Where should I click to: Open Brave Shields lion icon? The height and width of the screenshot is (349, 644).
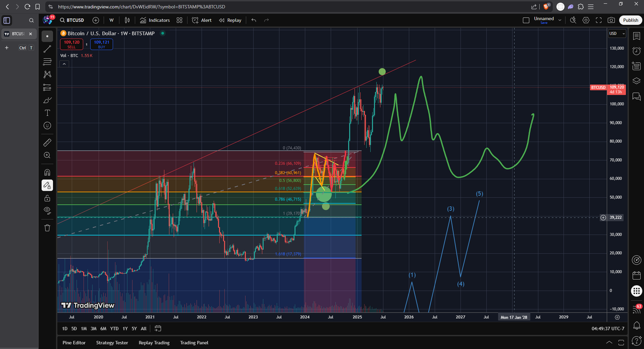pos(547,6)
